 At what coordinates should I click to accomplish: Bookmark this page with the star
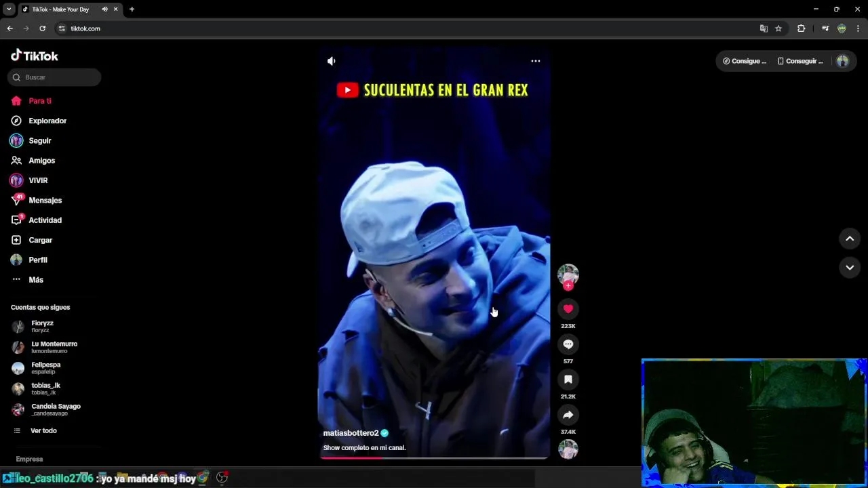[778, 28]
